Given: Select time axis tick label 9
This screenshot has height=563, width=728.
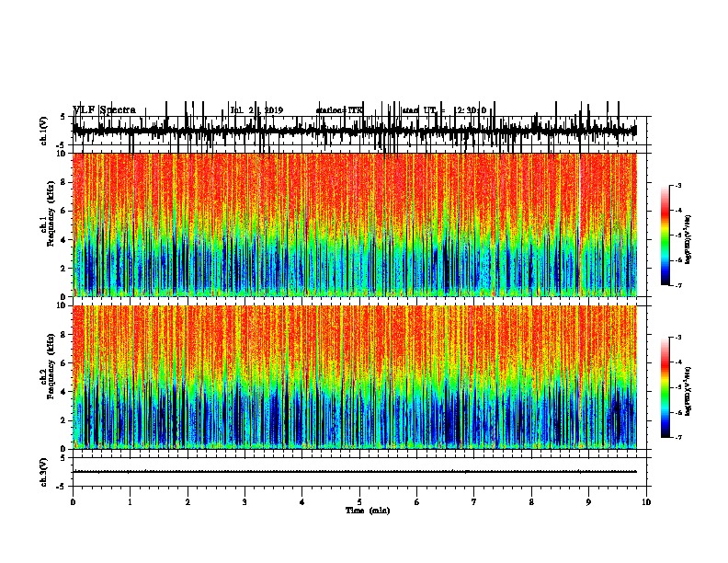Looking at the screenshot, I should (588, 502).
